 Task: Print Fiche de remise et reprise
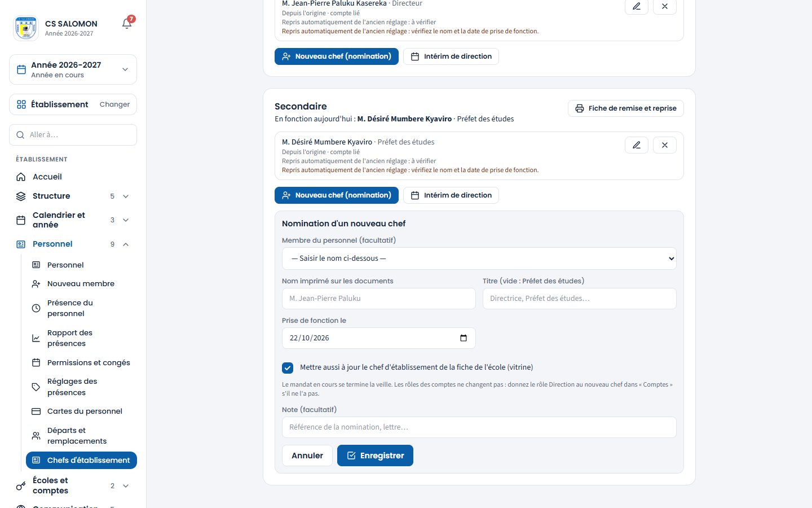coord(626,108)
